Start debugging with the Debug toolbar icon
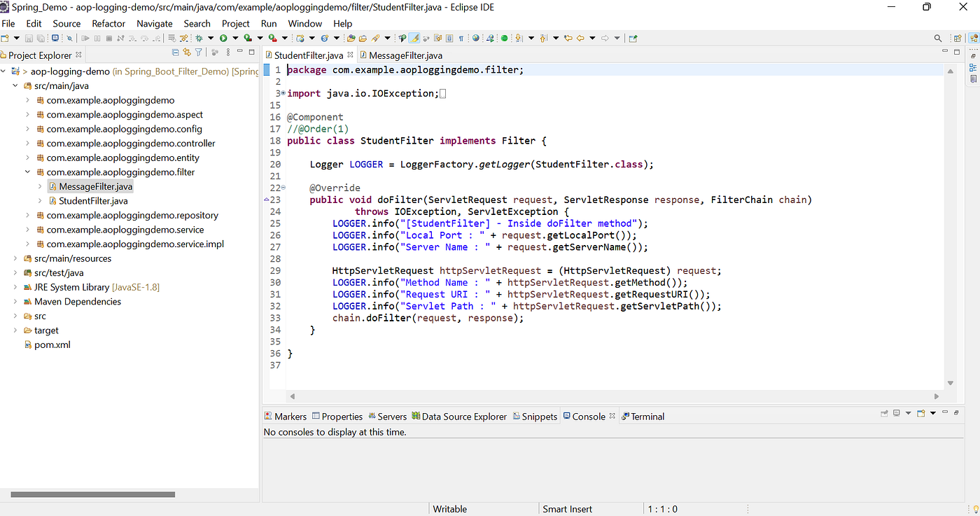This screenshot has width=980, height=516. tap(198, 38)
